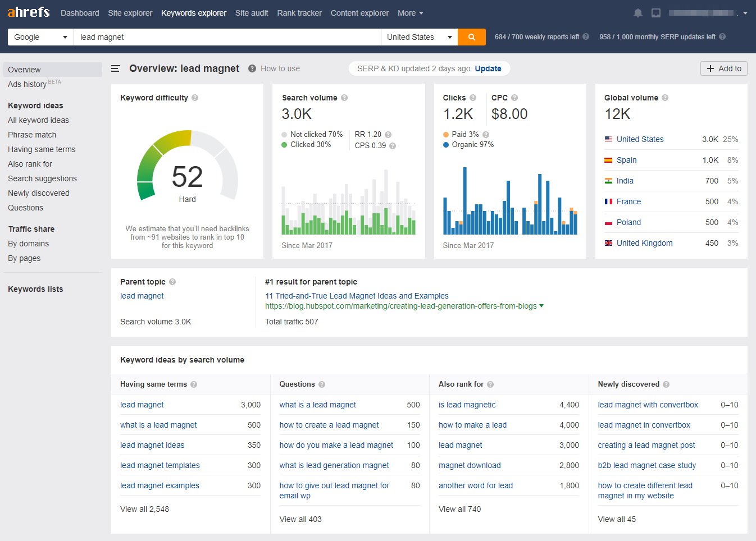Click the Search volume history bar chart

click(349, 202)
